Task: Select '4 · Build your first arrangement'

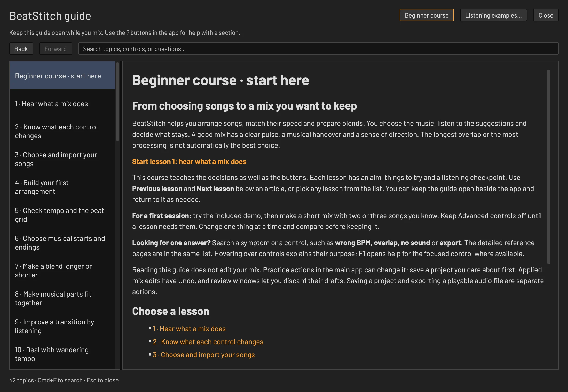Action: [x=62, y=187]
